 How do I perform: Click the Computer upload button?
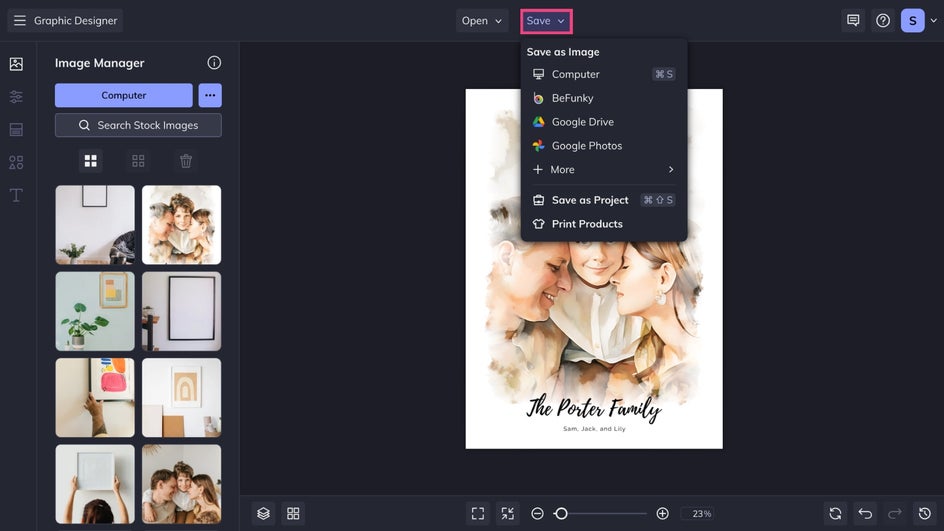tap(123, 95)
